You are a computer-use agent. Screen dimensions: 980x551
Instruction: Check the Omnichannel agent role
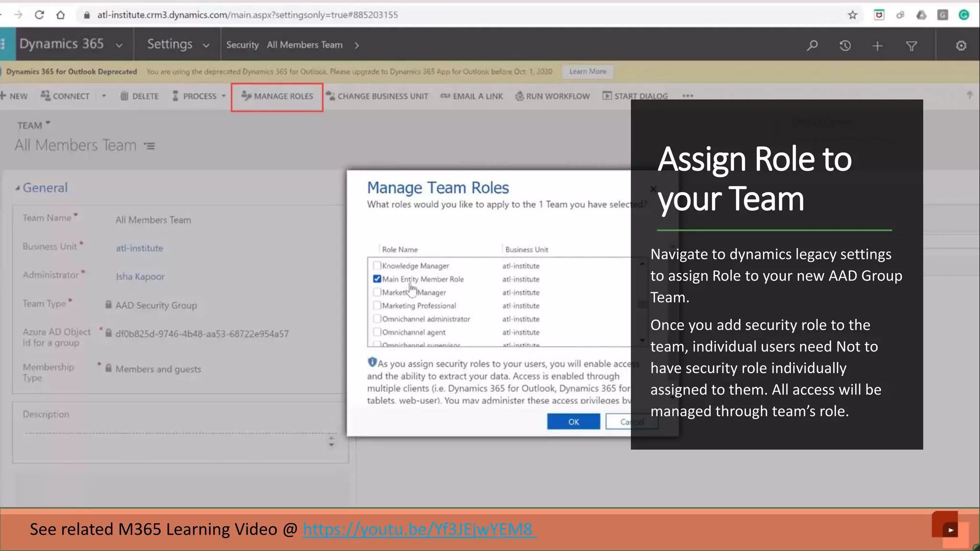click(x=377, y=332)
